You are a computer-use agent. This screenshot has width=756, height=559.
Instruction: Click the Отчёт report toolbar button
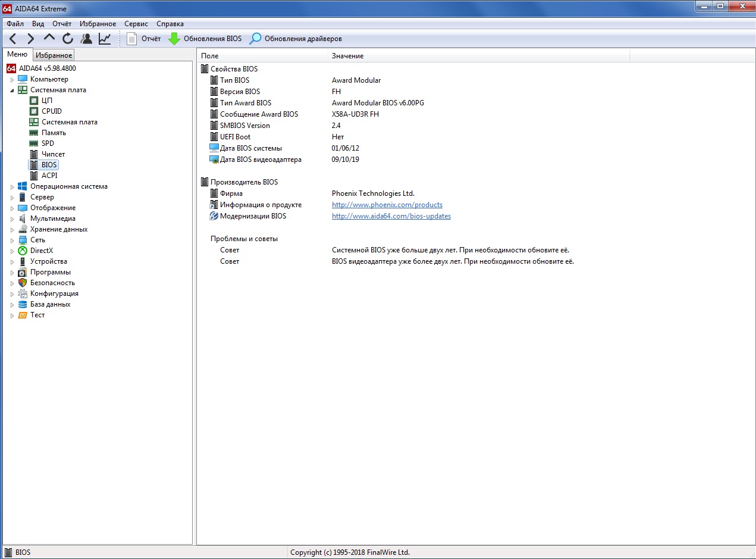coord(144,39)
